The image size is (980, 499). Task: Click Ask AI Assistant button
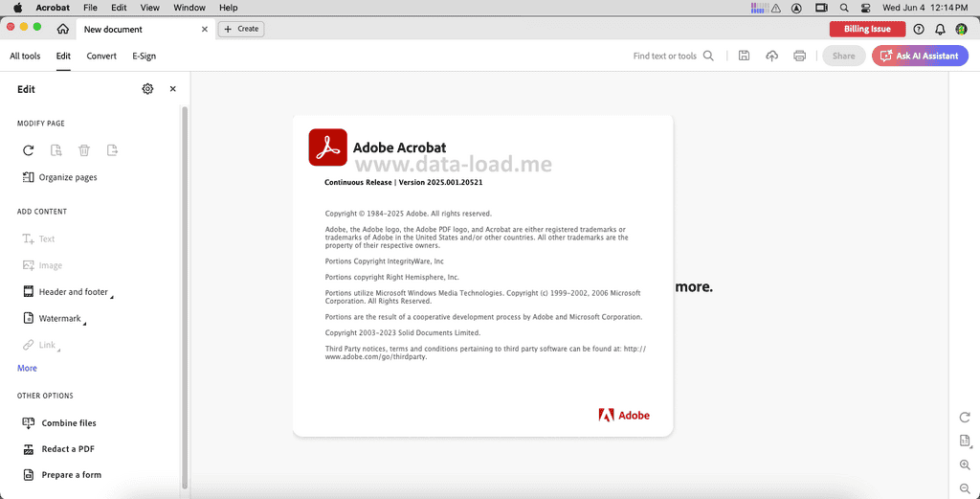(920, 56)
